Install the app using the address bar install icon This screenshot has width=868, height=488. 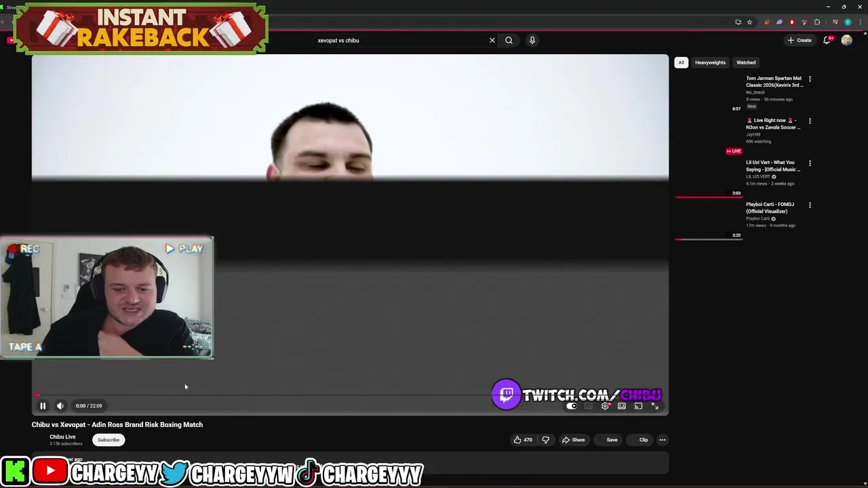coord(738,22)
